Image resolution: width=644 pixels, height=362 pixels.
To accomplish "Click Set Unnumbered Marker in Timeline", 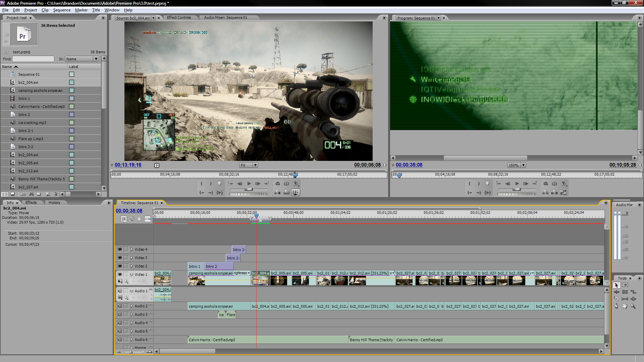I will (x=139, y=219).
